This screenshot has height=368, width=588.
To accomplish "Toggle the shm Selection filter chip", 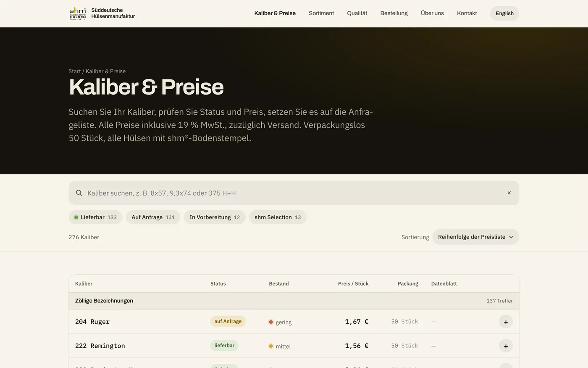I will pos(278,217).
